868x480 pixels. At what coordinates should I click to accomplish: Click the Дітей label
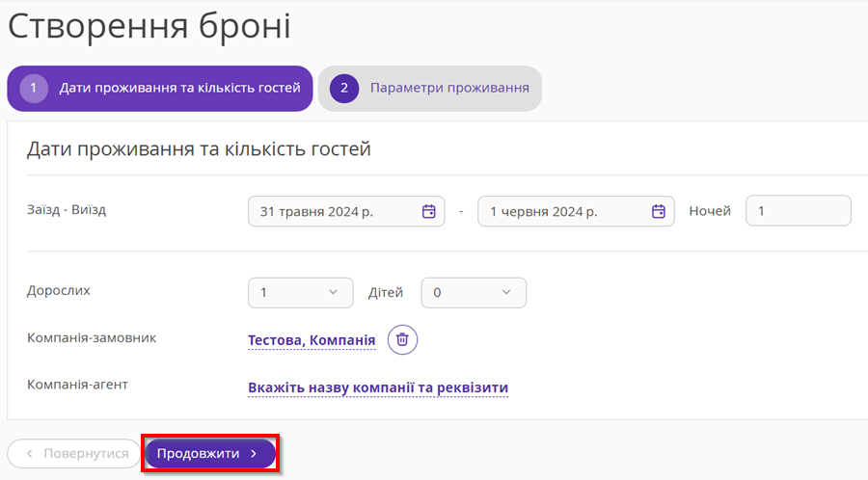tap(386, 293)
